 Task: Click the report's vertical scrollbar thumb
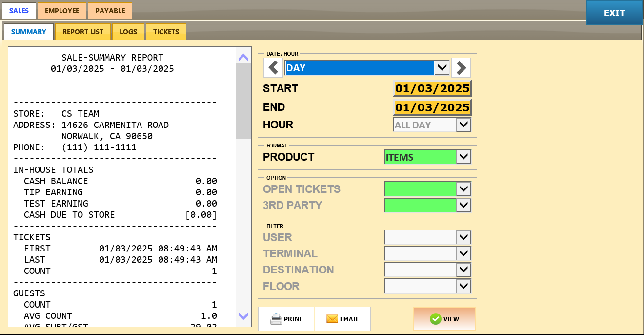coord(243,101)
